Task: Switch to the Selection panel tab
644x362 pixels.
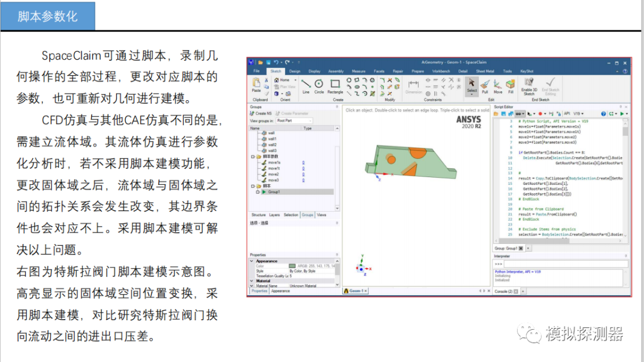Action: (x=291, y=215)
